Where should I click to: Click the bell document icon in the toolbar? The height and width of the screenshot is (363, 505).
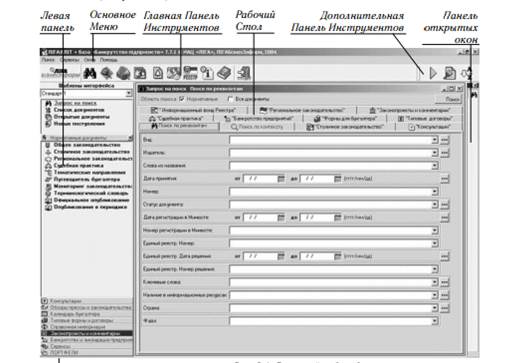[x=158, y=73]
